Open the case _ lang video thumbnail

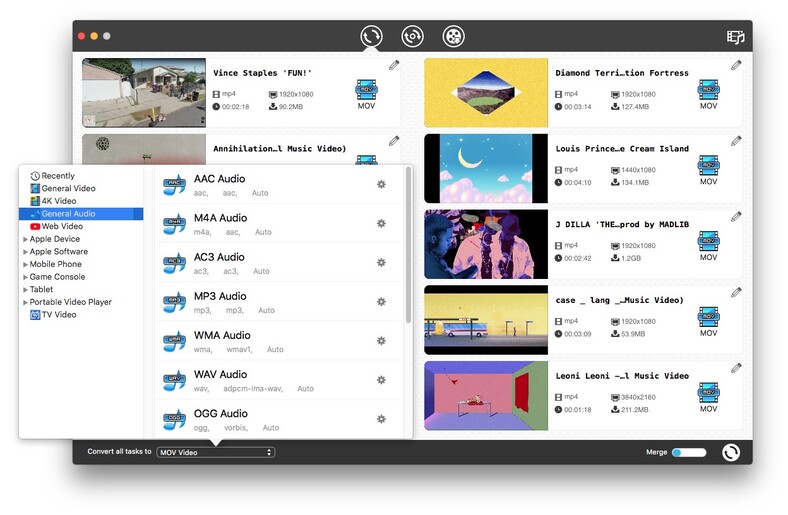coord(486,320)
